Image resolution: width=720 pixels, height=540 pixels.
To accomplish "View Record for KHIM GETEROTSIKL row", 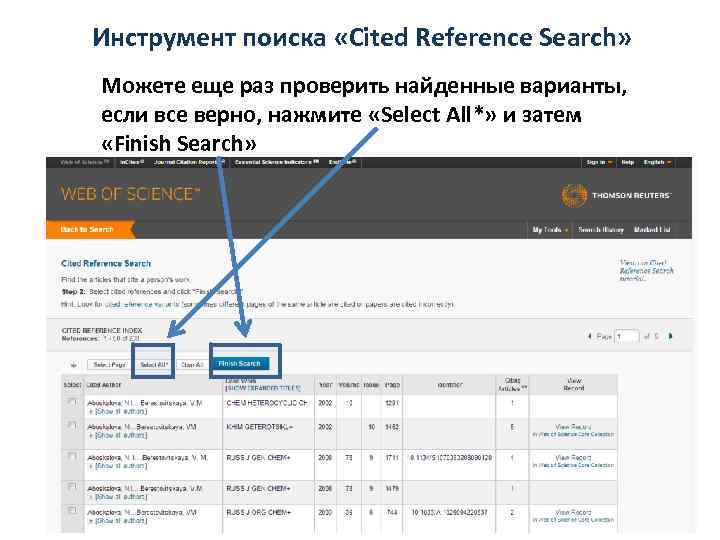I will click(573, 430).
